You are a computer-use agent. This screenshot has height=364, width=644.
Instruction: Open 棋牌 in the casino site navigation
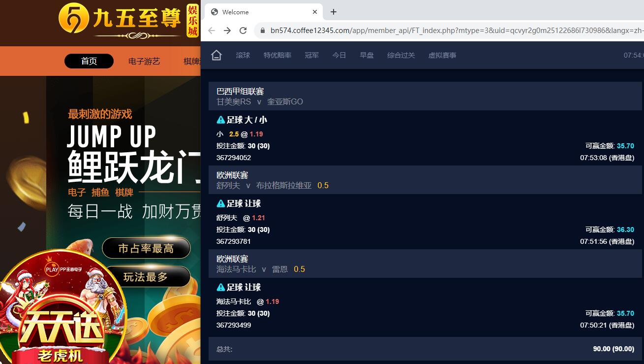(192, 61)
